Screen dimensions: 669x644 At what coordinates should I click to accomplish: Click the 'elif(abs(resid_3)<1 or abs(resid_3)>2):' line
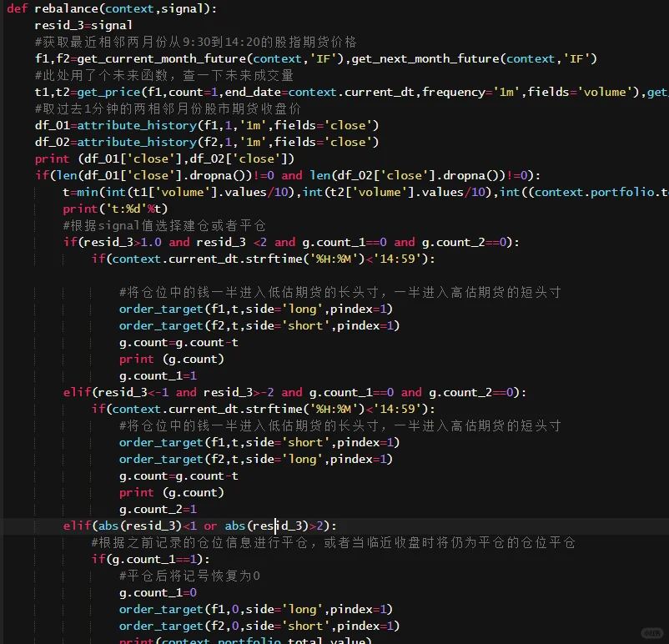click(x=199, y=526)
